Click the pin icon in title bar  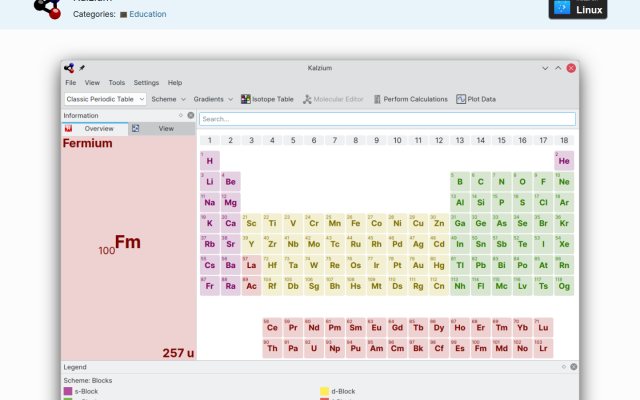click(x=82, y=68)
